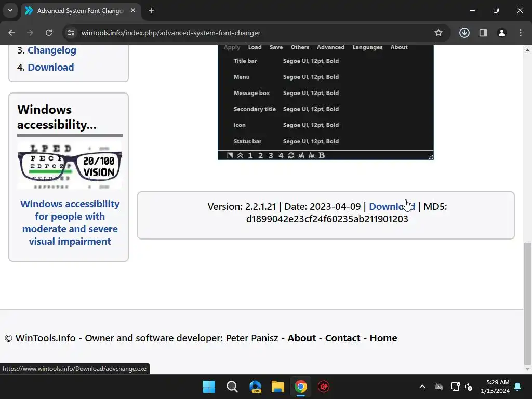
Task: Open clock and date 5:29 AM
Action: [495, 387]
